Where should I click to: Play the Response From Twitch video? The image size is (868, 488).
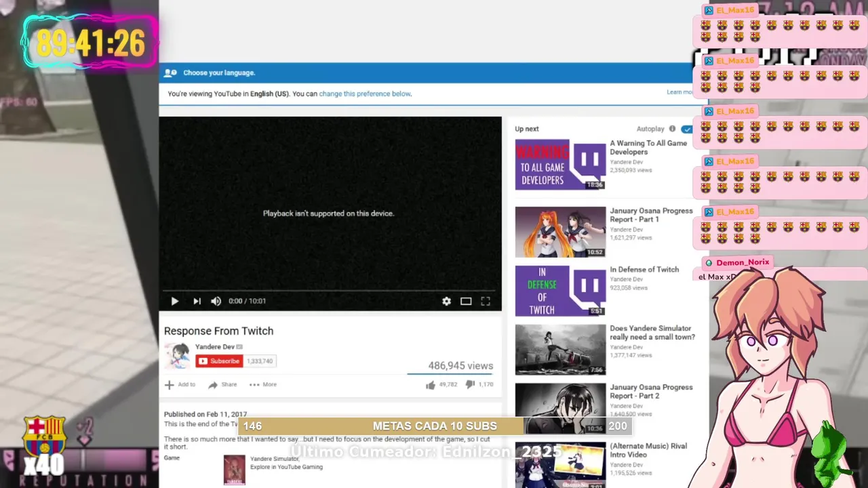tap(174, 301)
